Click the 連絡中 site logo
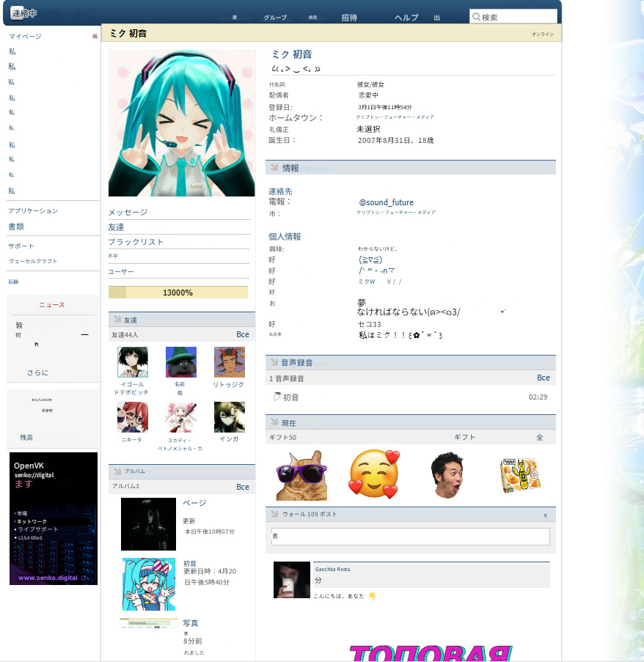Image resolution: width=644 pixels, height=662 pixels. (x=24, y=13)
